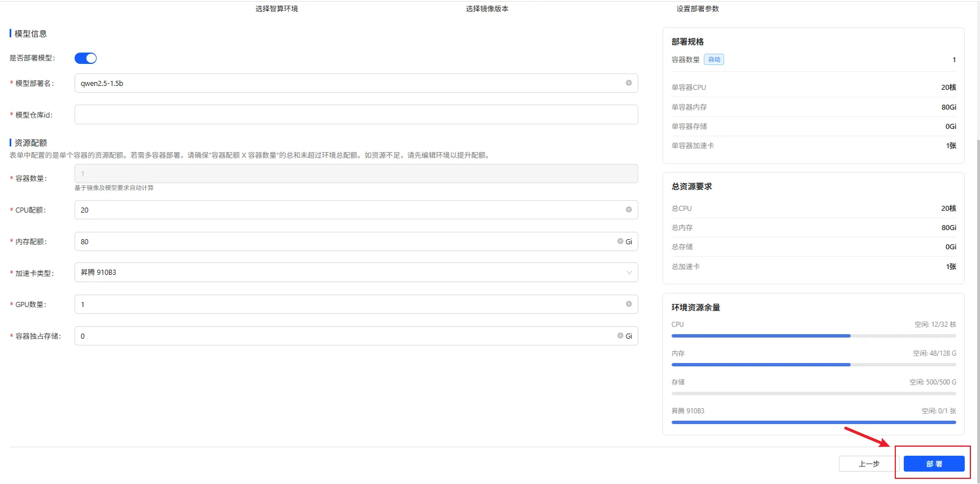Click the '空闲: 0/1 张' text
Image resolution: width=980 pixels, height=484 pixels.
(x=939, y=411)
